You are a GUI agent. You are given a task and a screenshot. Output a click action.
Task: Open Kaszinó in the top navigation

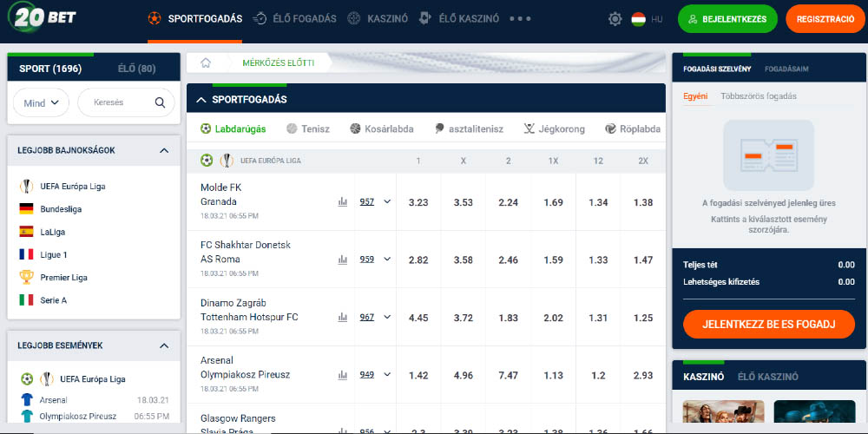click(x=378, y=19)
